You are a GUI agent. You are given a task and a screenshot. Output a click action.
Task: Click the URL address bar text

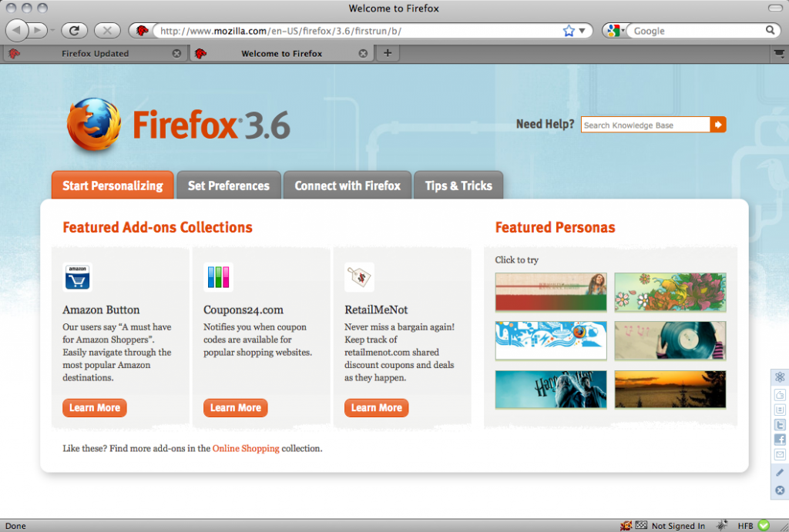280,31
